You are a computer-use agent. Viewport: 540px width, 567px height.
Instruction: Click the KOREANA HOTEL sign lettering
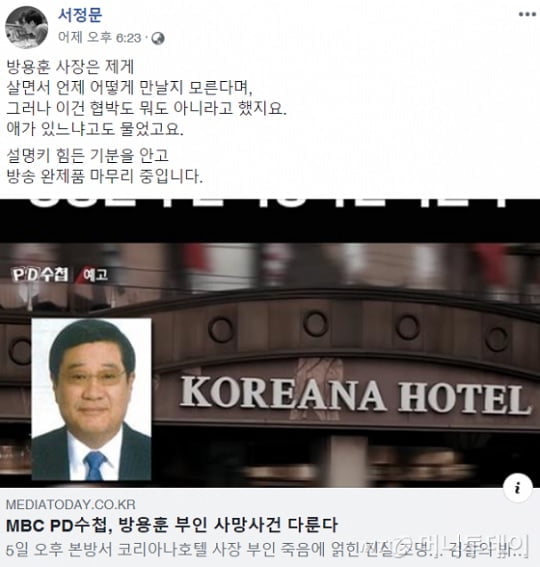[355, 395]
